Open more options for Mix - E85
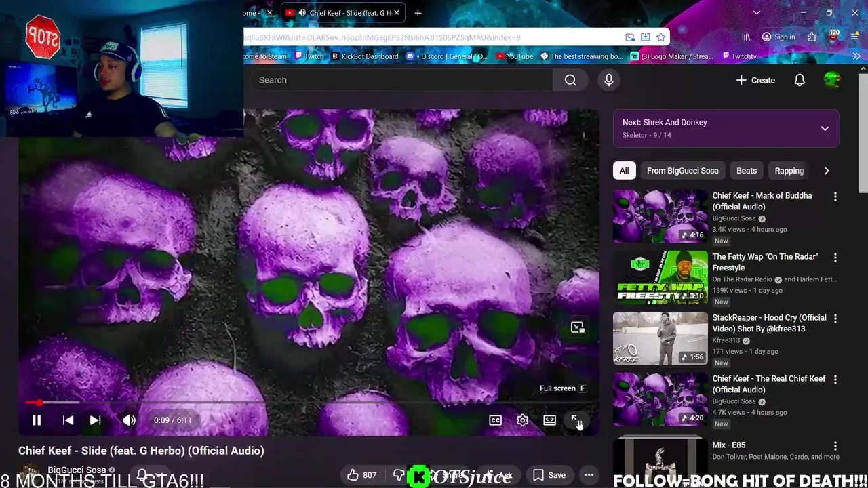The image size is (868, 488). coord(835,446)
